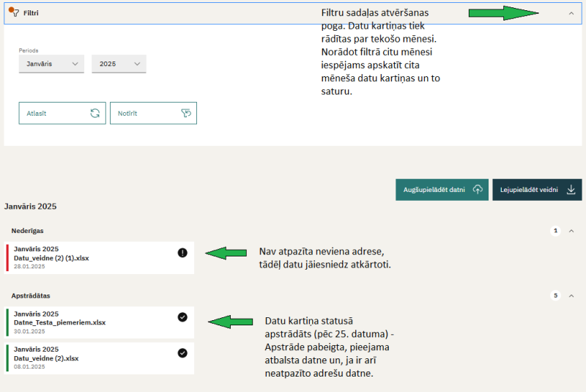Click the Filtri header label
586x392 pixels.
pyautogui.click(x=31, y=13)
